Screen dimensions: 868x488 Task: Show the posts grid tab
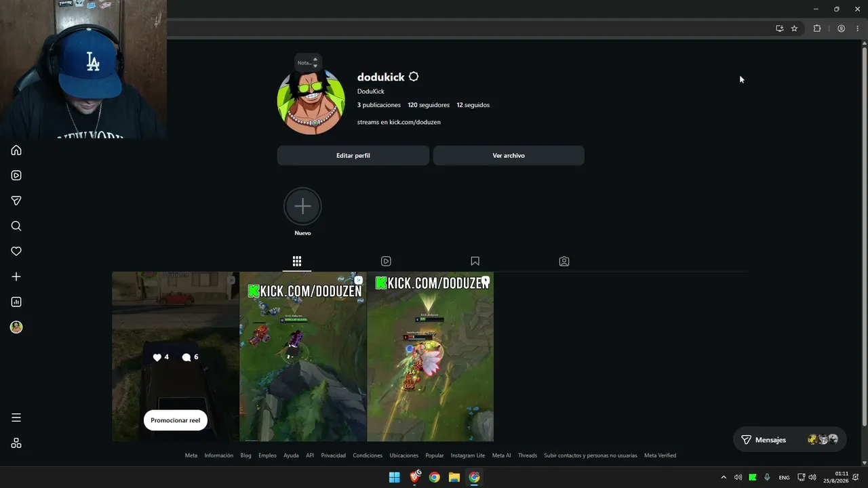[x=297, y=261]
